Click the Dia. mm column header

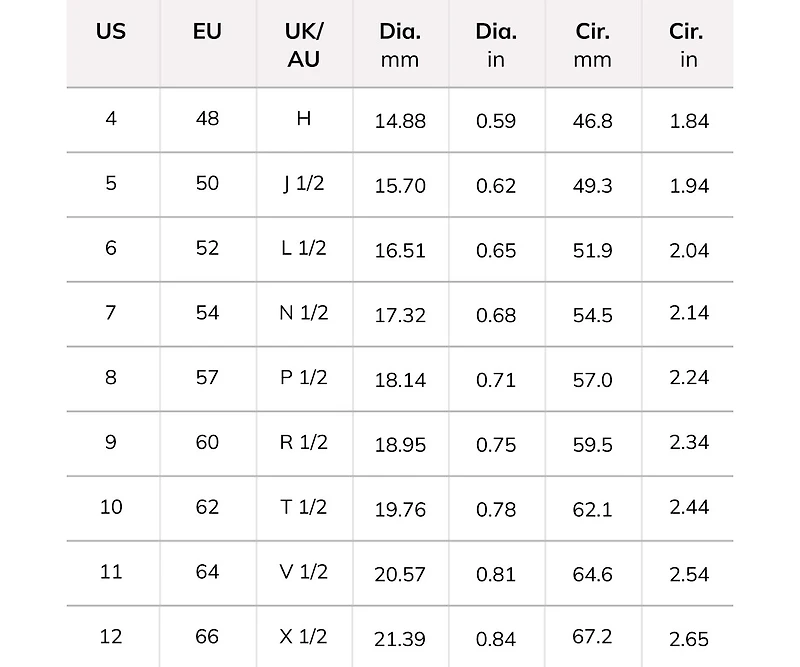pyautogui.click(x=400, y=45)
